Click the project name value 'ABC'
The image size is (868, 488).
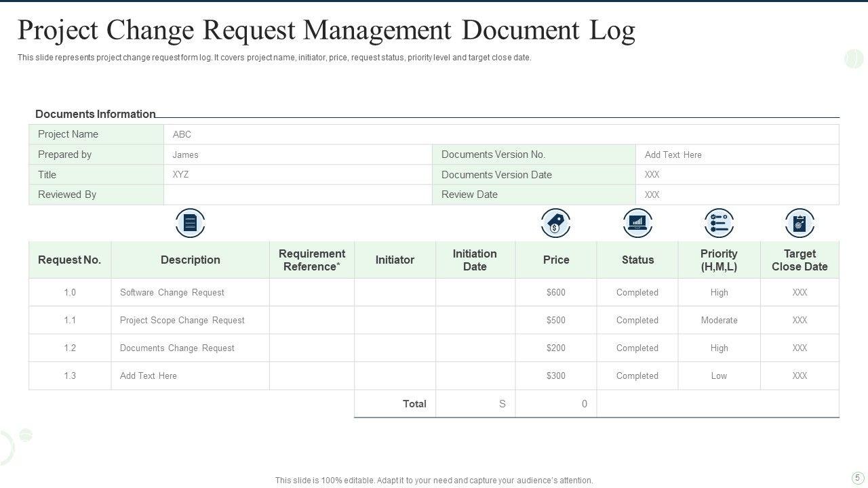tap(182, 134)
